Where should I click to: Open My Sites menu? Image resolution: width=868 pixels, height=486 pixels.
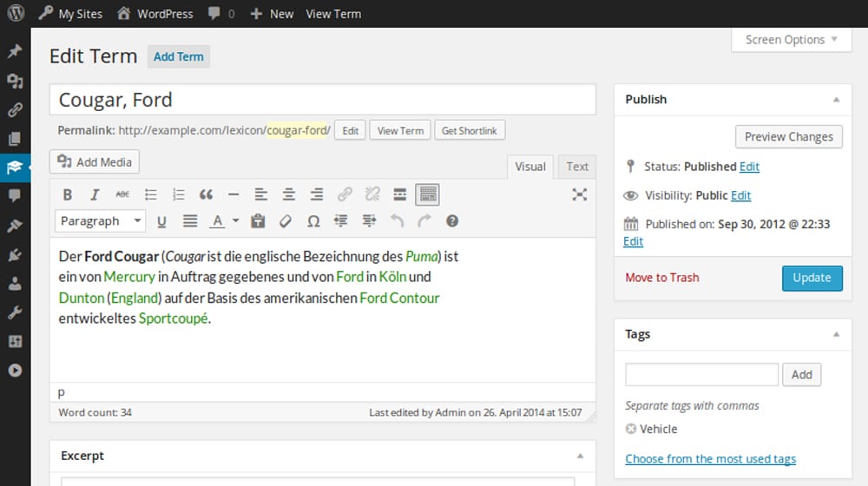click(70, 13)
